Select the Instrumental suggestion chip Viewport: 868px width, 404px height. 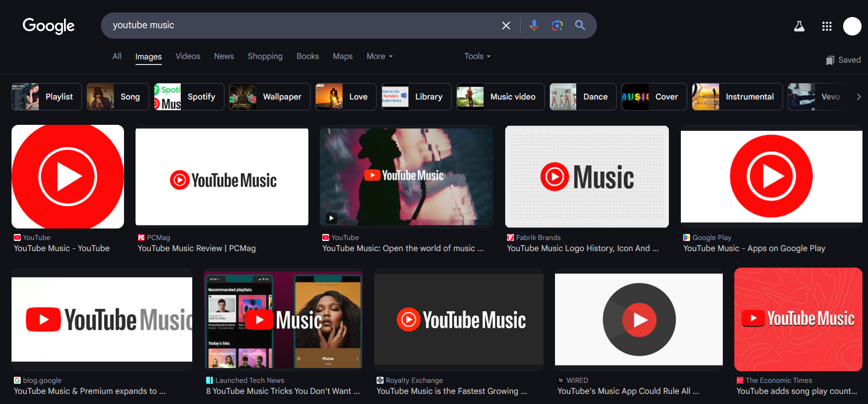point(738,97)
